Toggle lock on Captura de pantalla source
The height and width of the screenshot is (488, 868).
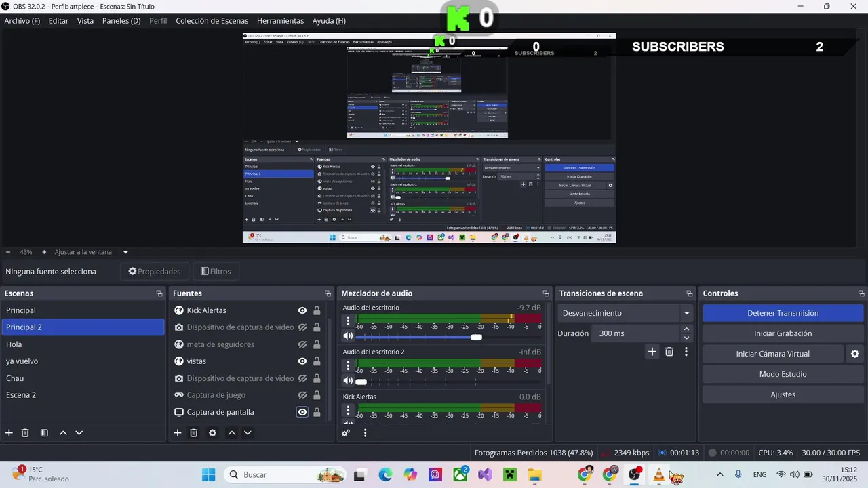[x=317, y=412]
